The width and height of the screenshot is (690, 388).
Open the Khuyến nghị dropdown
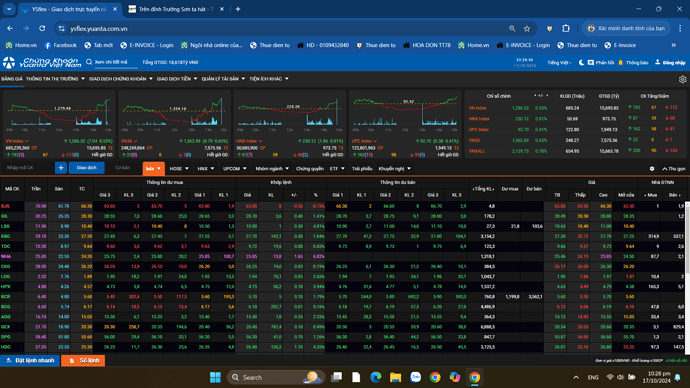pos(395,168)
